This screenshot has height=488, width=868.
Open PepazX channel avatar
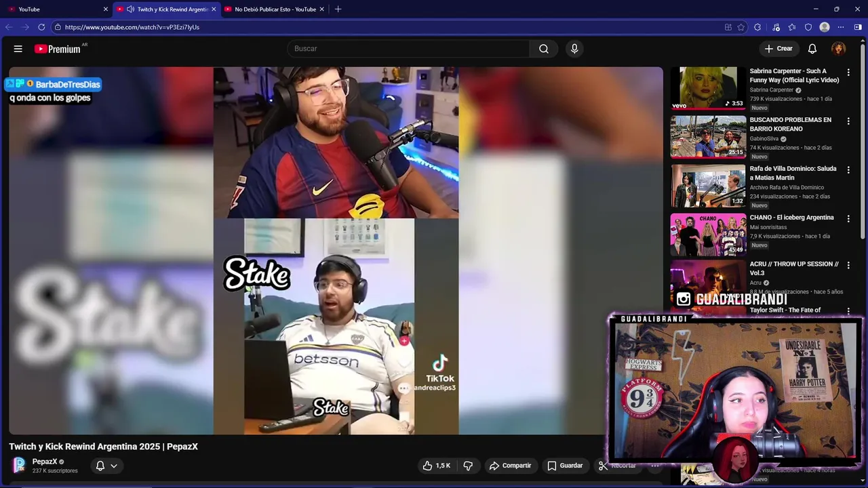pyautogui.click(x=19, y=465)
